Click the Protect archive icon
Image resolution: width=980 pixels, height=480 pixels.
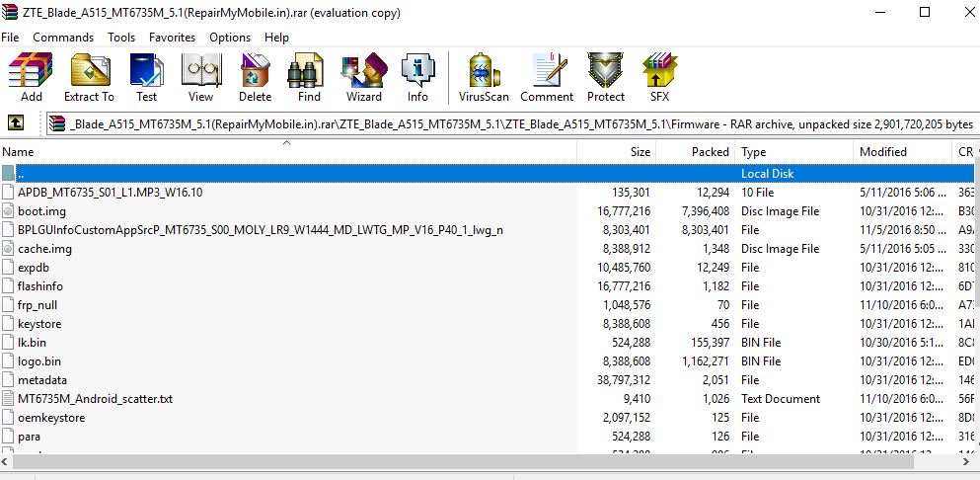(x=606, y=77)
